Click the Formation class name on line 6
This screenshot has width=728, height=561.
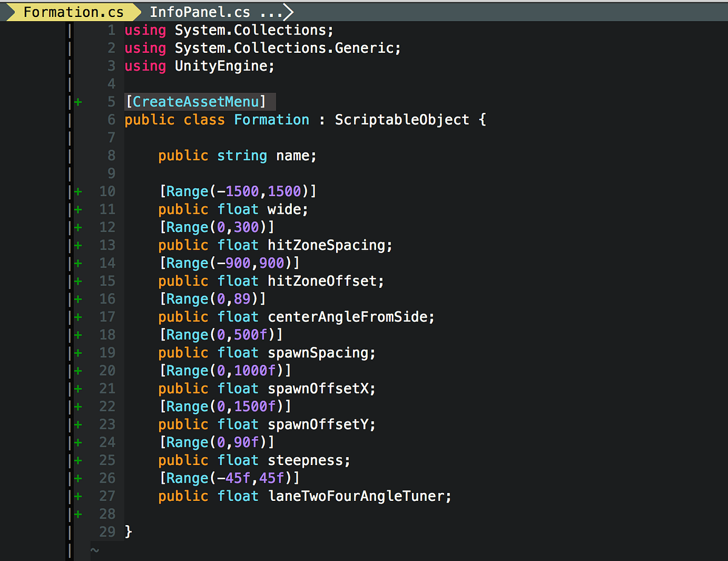[271, 120]
